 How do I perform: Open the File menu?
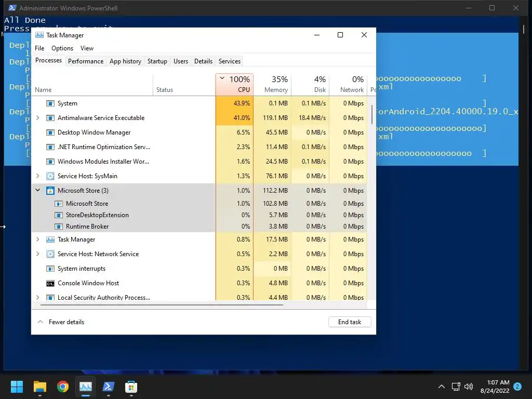(x=39, y=48)
